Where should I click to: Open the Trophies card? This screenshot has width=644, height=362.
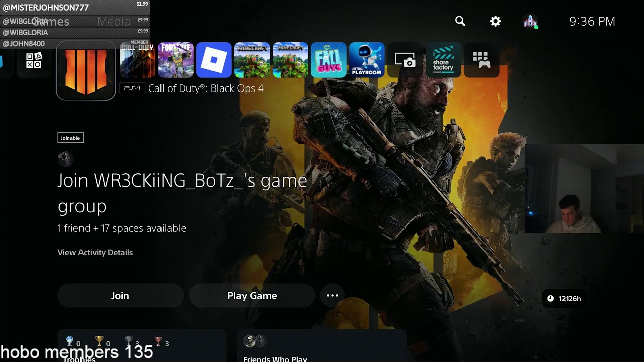[x=142, y=346]
